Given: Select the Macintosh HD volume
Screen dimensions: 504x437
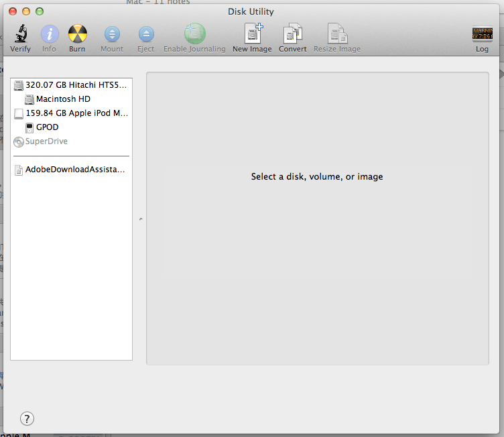Looking at the screenshot, I should pos(63,99).
